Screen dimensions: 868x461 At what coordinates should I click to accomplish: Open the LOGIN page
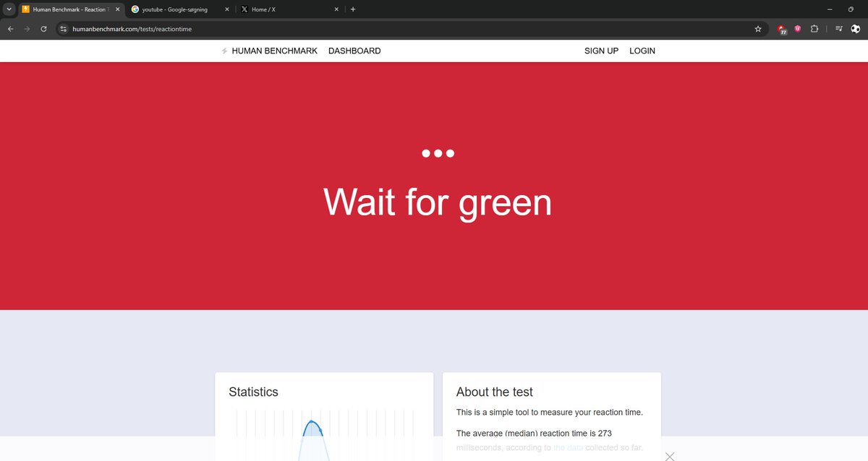(x=642, y=51)
